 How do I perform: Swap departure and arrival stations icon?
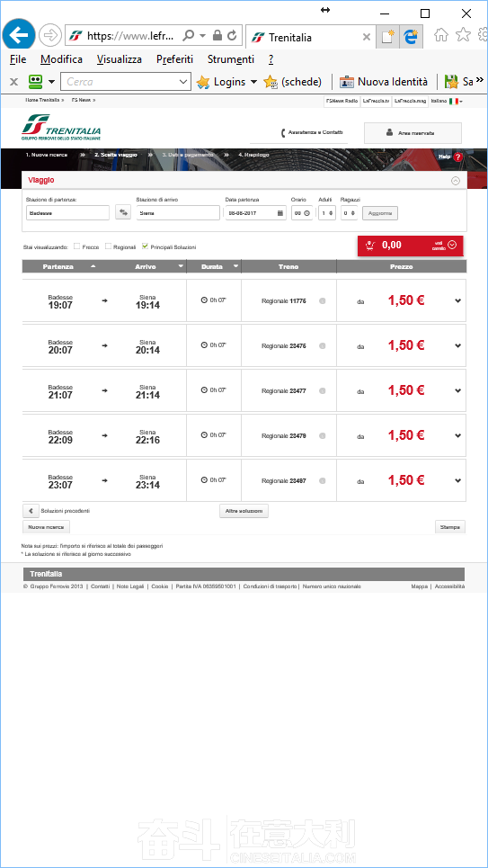123,212
